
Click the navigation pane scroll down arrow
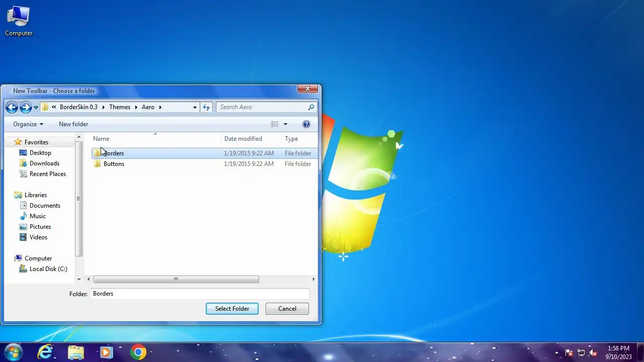[x=79, y=280]
